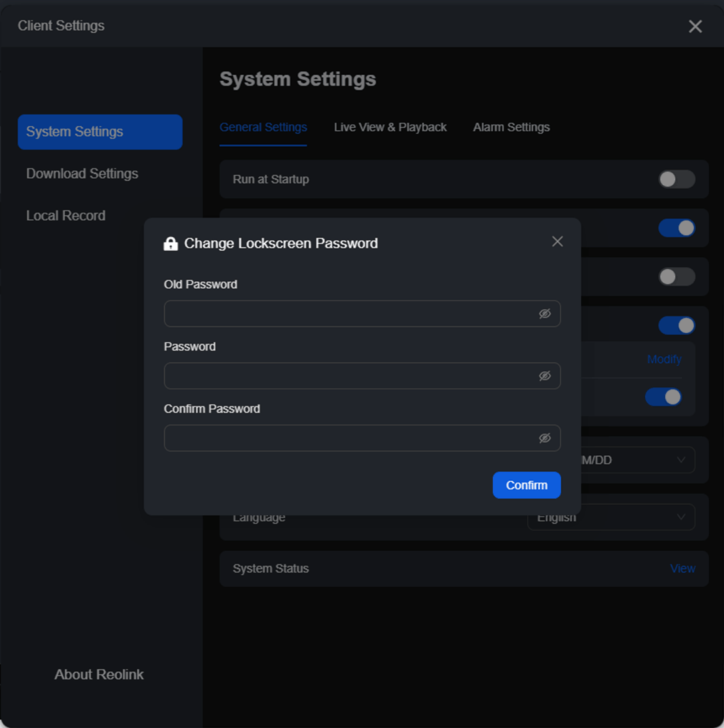The height and width of the screenshot is (728, 724).
Task: Close the Change Lockscreen Password dialog
Action: (x=557, y=241)
